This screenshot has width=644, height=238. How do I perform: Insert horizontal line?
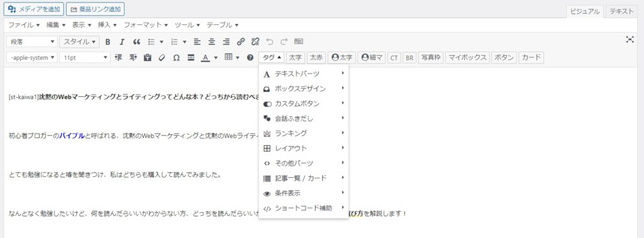click(191, 58)
